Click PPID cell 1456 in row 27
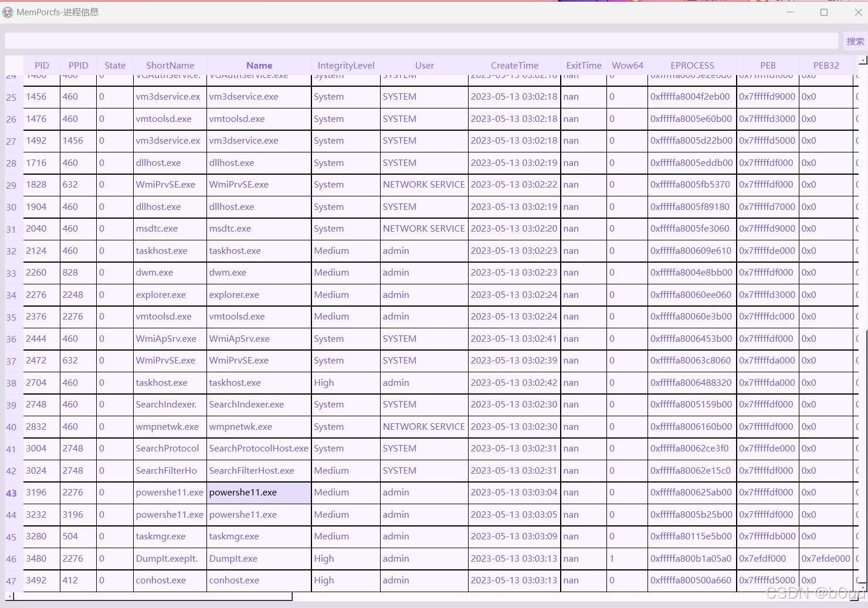Viewport: 868px width, 608px height. tap(78, 141)
